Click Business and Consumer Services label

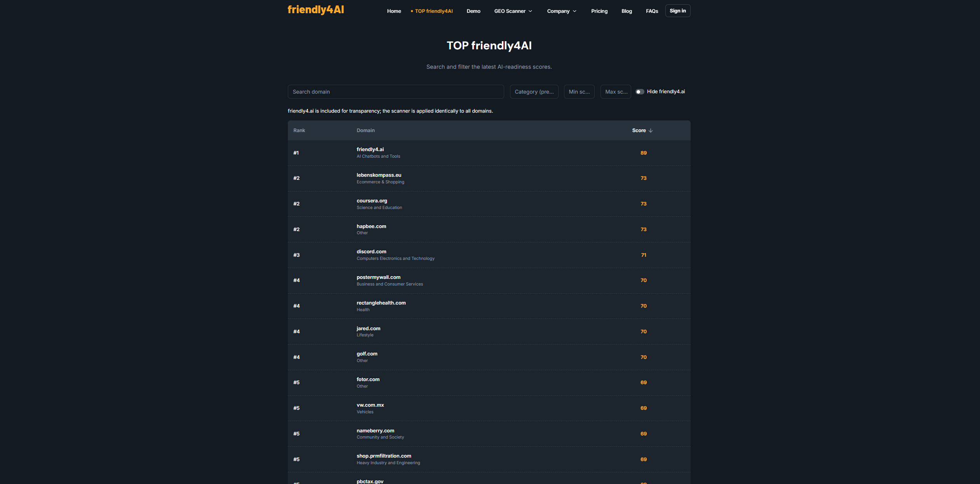pos(390,284)
